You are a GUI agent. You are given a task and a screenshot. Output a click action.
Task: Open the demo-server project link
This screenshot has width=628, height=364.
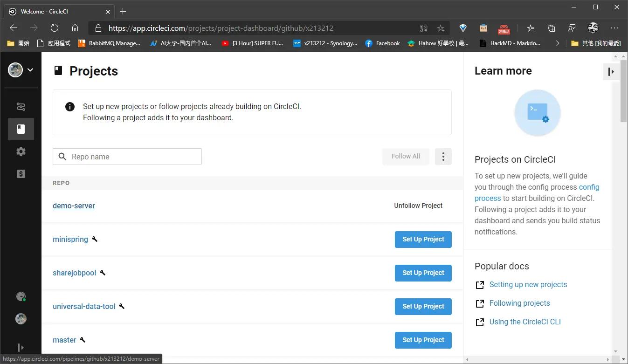[x=74, y=206]
